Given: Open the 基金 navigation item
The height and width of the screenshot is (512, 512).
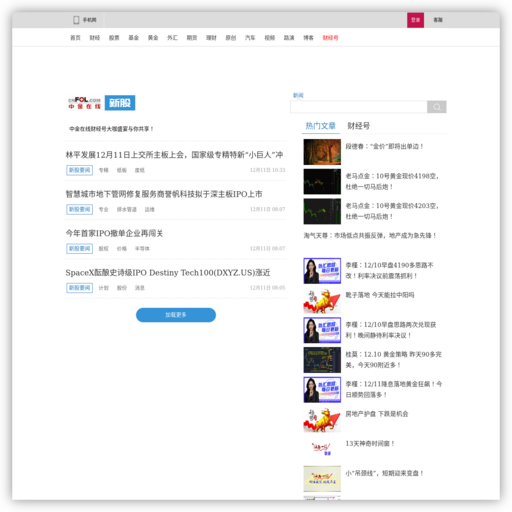Looking at the screenshot, I should click(x=134, y=38).
